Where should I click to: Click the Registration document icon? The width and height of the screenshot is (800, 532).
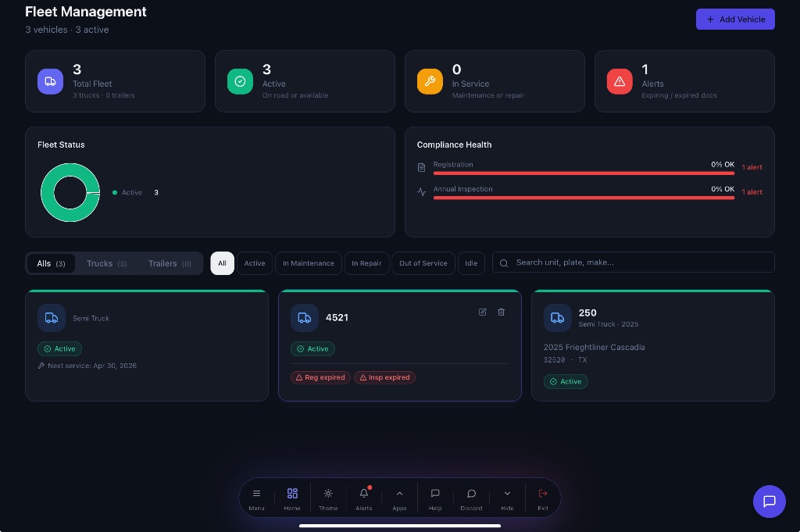(421, 167)
